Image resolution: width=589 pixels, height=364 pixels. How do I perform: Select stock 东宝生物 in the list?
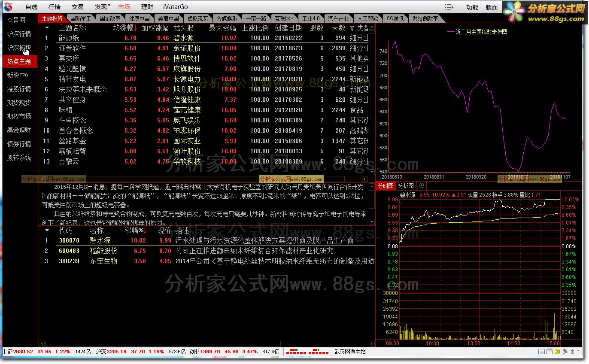click(x=208, y=261)
